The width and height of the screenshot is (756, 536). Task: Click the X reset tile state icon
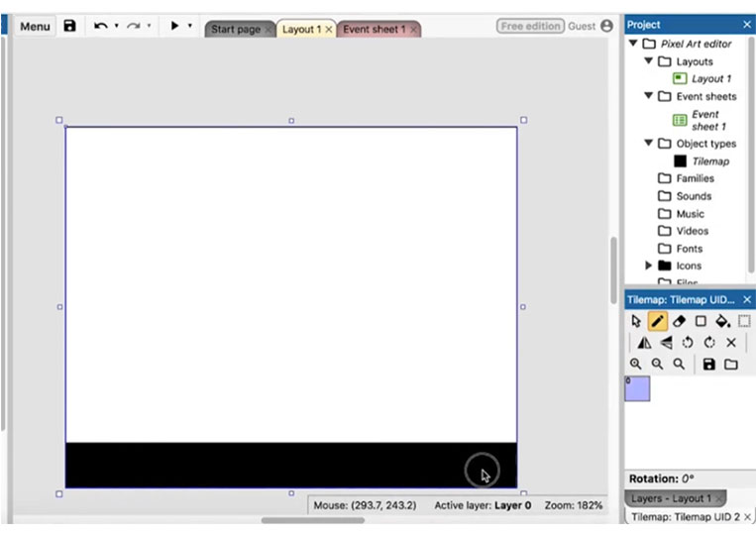pyautogui.click(x=731, y=343)
